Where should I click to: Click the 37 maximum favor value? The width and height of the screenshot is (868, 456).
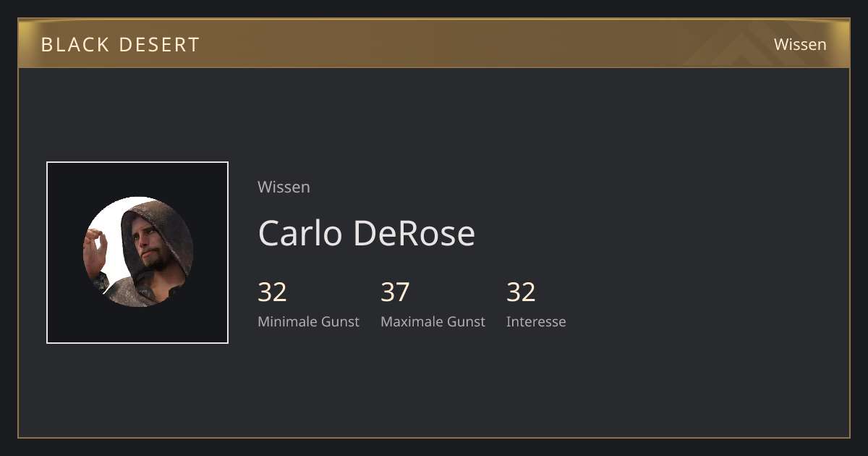[x=395, y=292]
